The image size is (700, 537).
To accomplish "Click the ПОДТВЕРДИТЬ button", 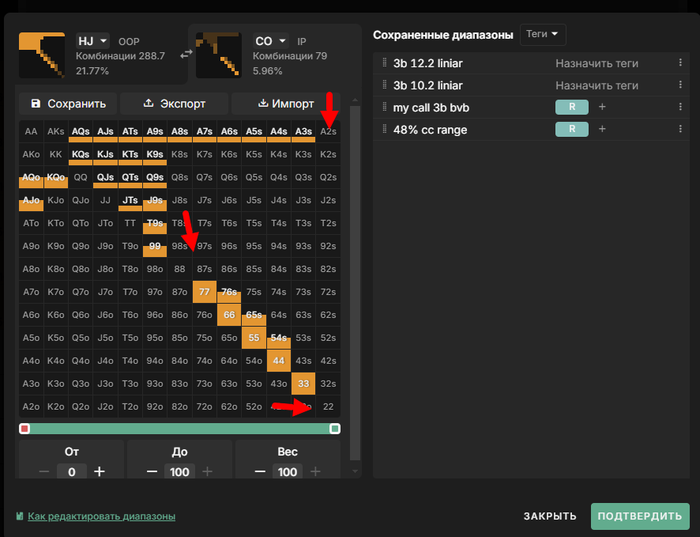I will pyautogui.click(x=640, y=516).
